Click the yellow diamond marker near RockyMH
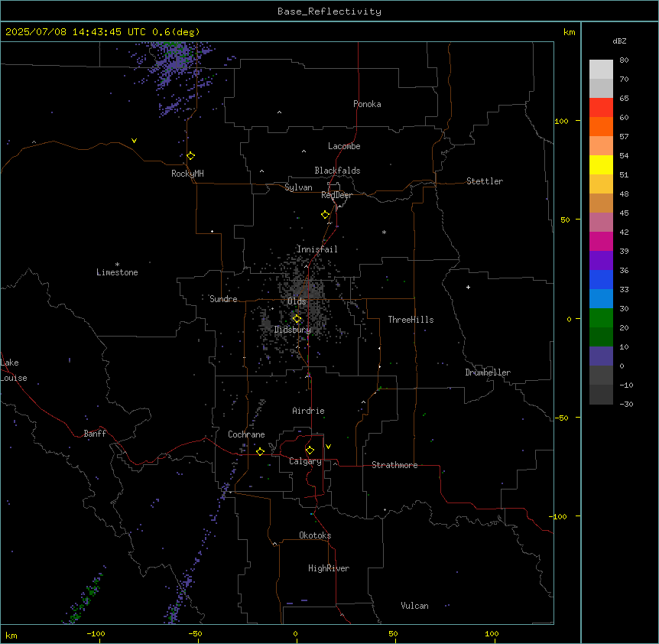The image size is (659, 644). [190, 156]
